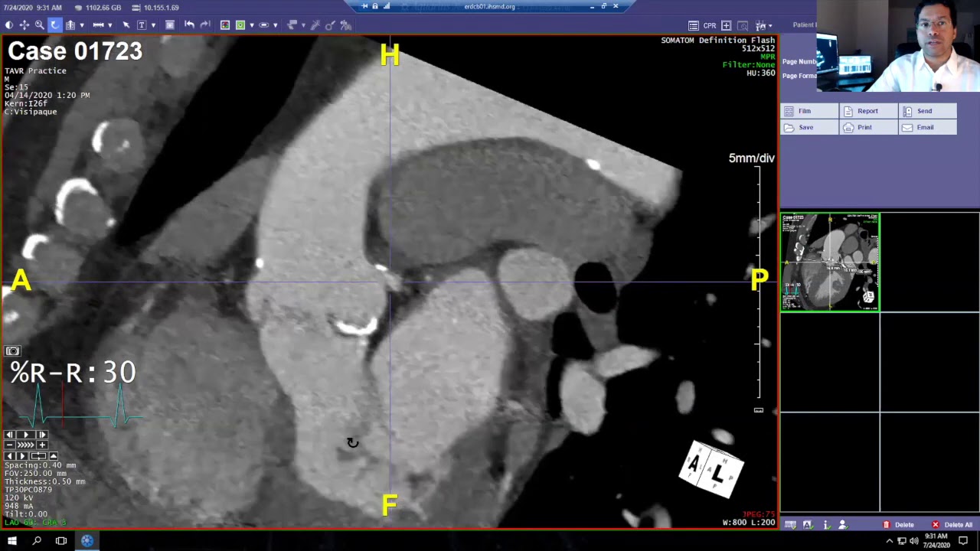Click the green rendering preset icon
This screenshot has width=980, height=551.
240,25
